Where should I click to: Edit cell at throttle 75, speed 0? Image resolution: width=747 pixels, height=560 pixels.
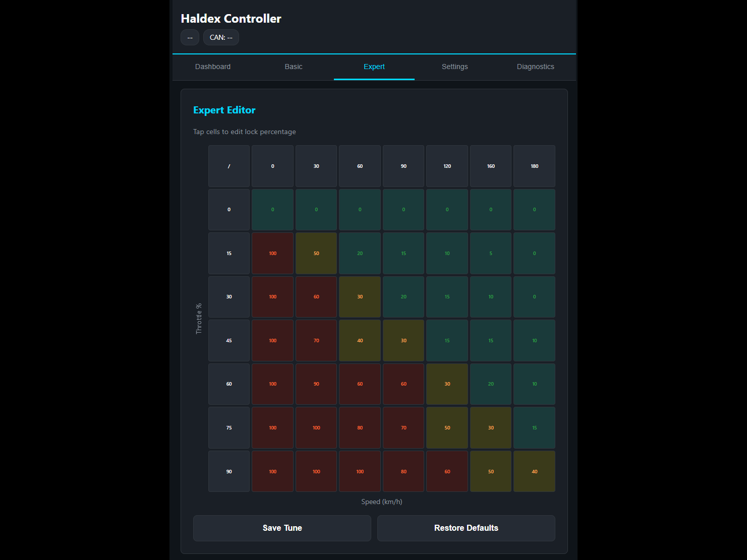coord(272,428)
